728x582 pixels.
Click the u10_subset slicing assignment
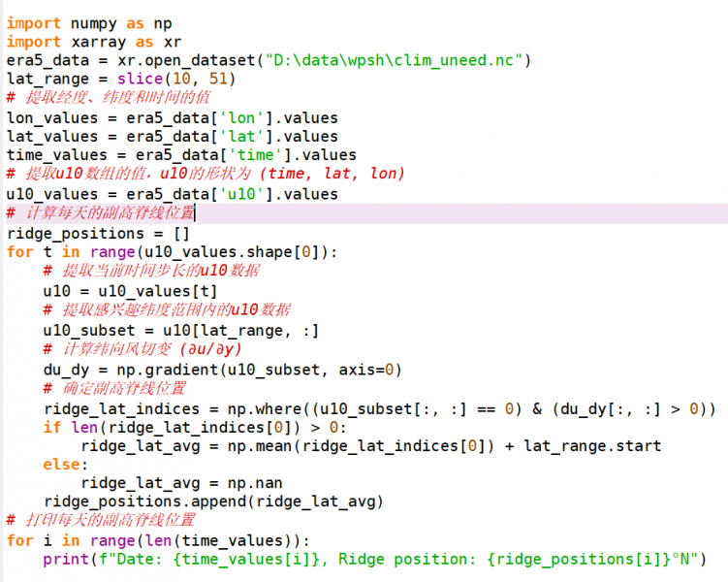click(x=180, y=331)
